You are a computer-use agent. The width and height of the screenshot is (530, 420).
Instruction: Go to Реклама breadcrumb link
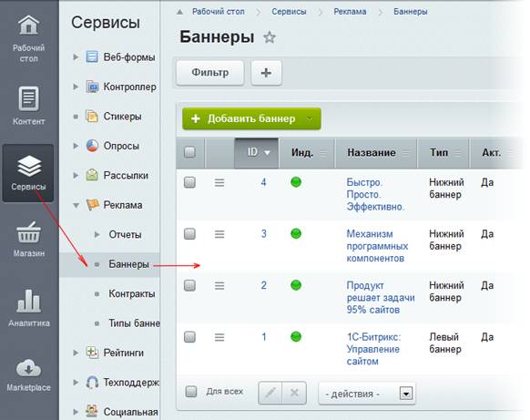(x=350, y=12)
